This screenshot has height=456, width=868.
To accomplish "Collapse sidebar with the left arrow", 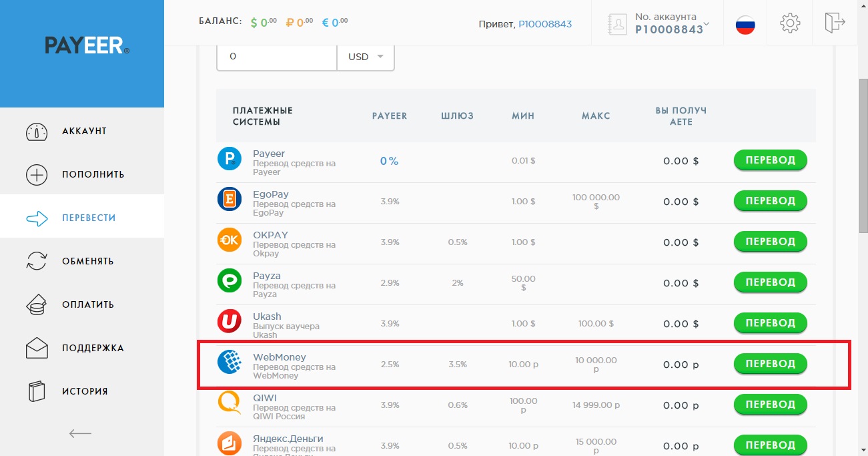I will pos(81,434).
